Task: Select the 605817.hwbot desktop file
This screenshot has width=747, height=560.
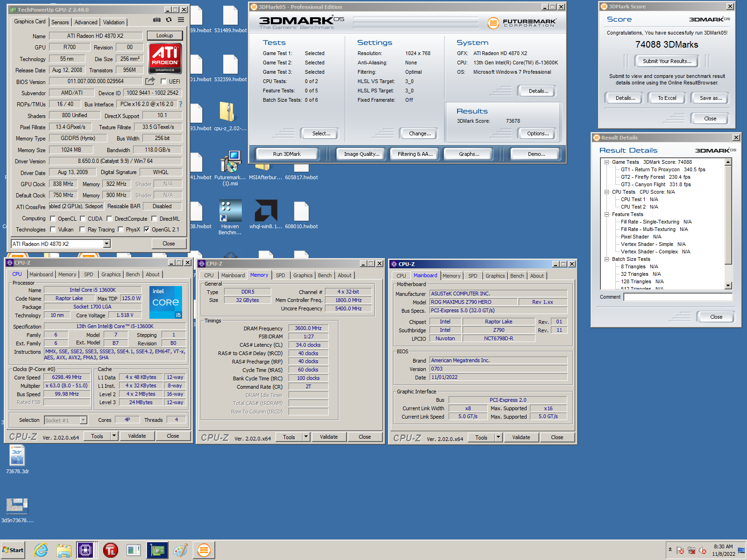Action: (x=301, y=172)
